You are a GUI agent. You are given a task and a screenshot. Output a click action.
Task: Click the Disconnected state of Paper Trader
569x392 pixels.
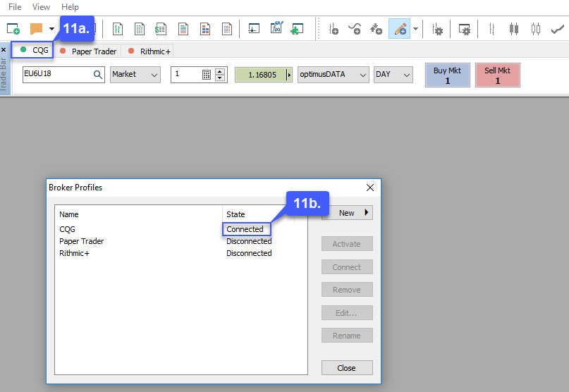click(249, 241)
